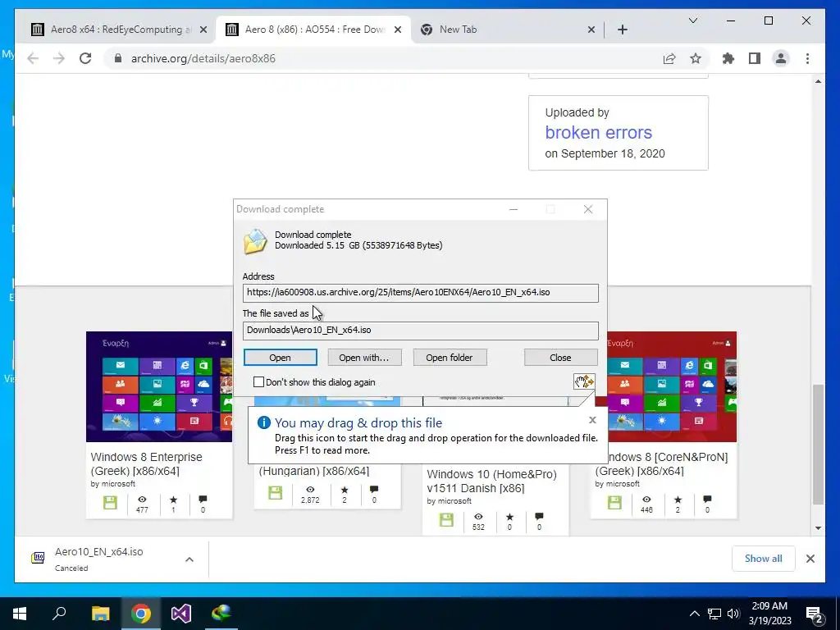
Task: Click the views eye icon showing 2,872
Action: coord(310,489)
